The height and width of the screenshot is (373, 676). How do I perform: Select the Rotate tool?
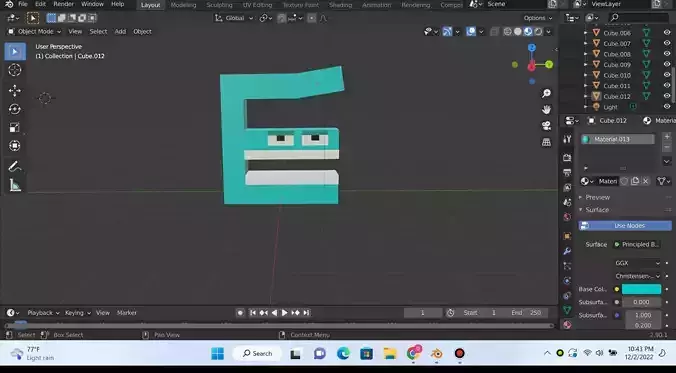point(15,109)
